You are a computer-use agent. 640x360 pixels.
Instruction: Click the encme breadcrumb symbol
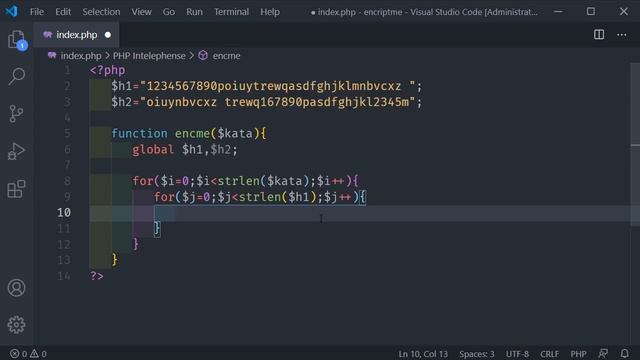pos(226,56)
